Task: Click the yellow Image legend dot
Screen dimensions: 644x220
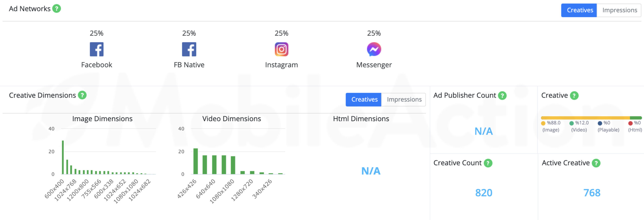Action: click(543, 123)
